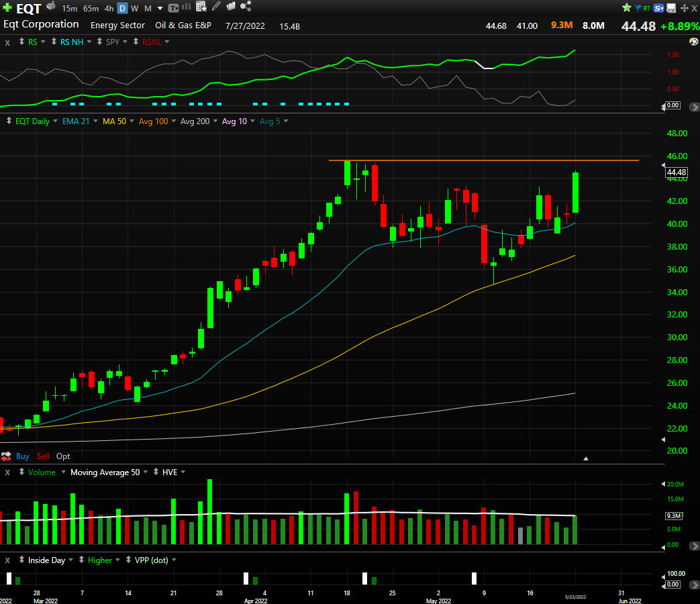Click the EQT ticker symbol

29,9
